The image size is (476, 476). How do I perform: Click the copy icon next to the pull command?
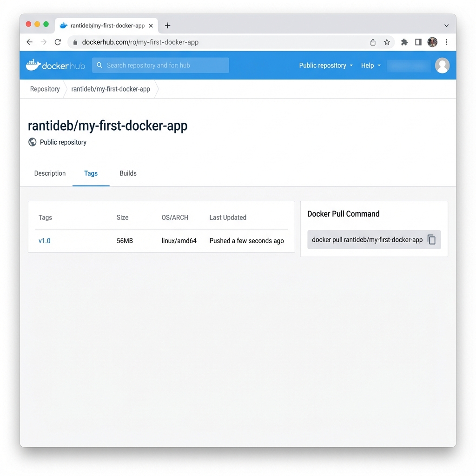(431, 239)
